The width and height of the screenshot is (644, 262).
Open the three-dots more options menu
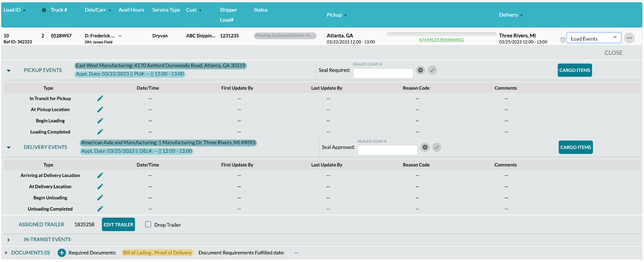click(630, 38)
